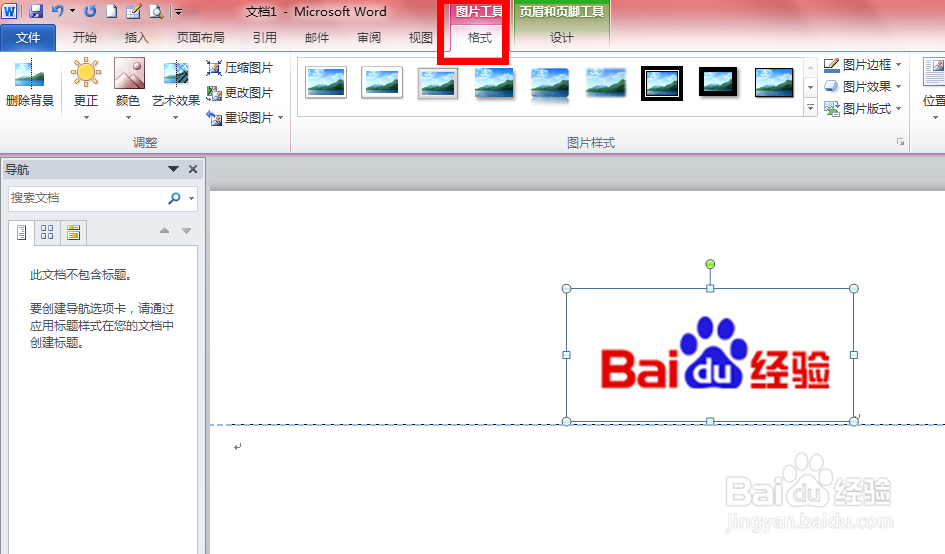Apply the third picture style thumbnail
This screenshot has height=554, width=945.
(438, 83)
